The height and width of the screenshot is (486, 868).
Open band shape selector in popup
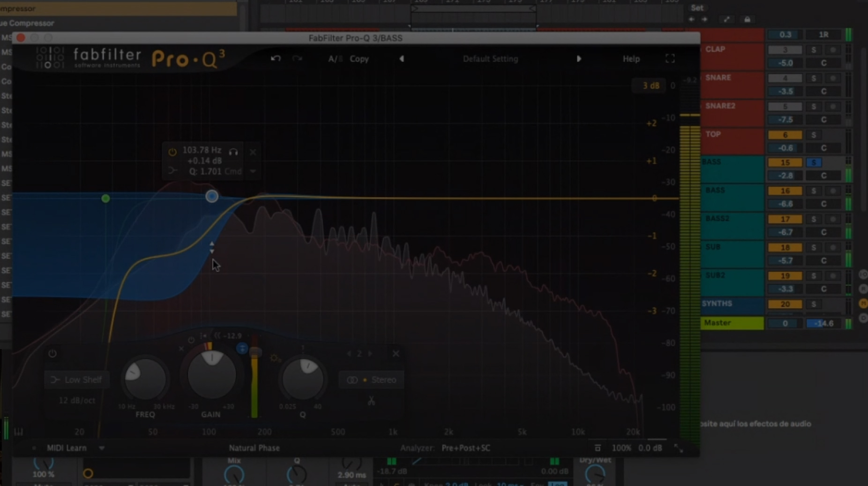click(172, 171)
